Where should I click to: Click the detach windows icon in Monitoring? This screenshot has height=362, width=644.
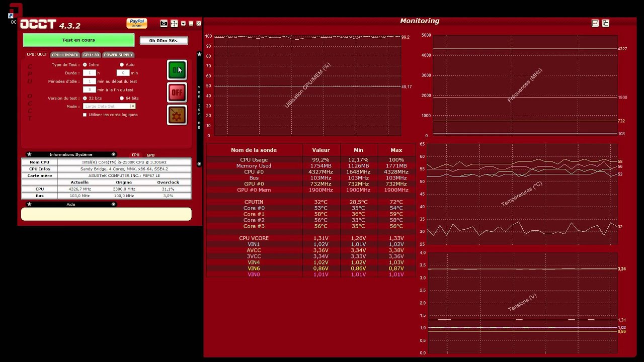pos(606,23)
